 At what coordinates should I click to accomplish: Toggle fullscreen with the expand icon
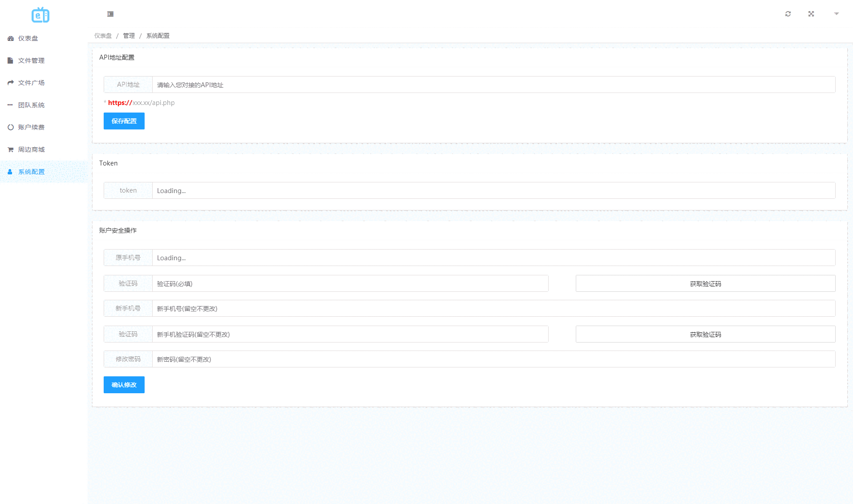pos(811,14)
